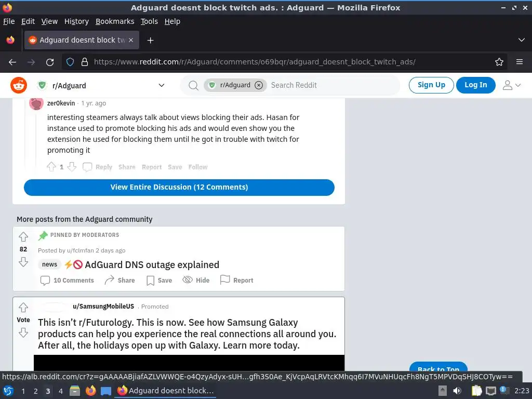Click the Sign Up button

[431, 85]
